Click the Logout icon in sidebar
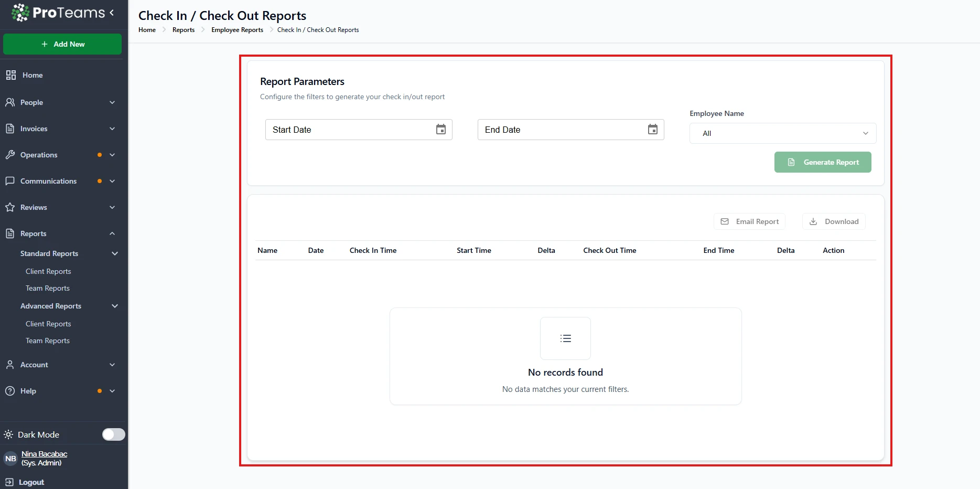980x489 pixels. click(x=9, y=482)
